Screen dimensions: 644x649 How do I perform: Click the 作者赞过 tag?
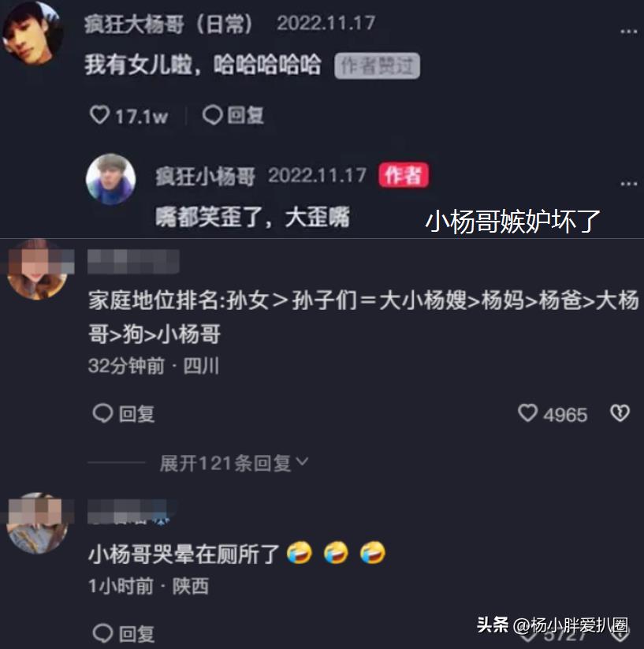pos(378,65)
